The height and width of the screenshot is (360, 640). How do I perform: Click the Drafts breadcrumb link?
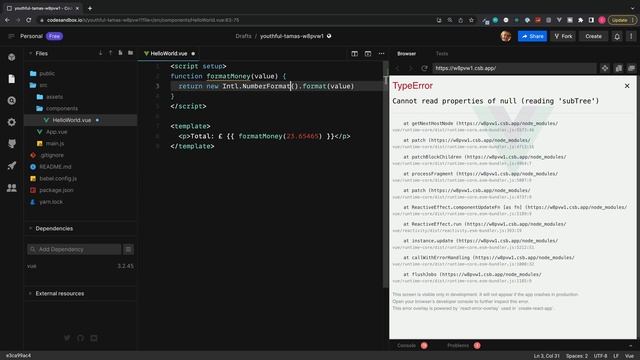point(243,36)
